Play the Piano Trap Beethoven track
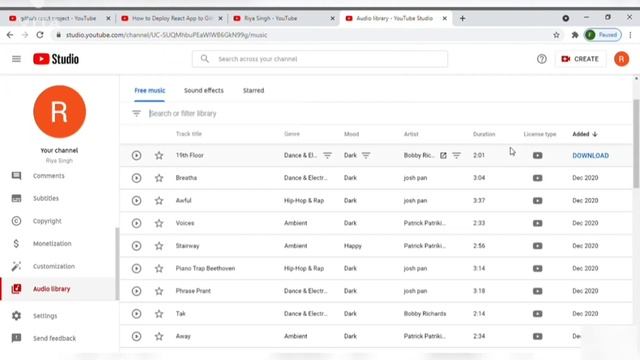The width and height of the screenshot is (640, 360). [136, 269]
